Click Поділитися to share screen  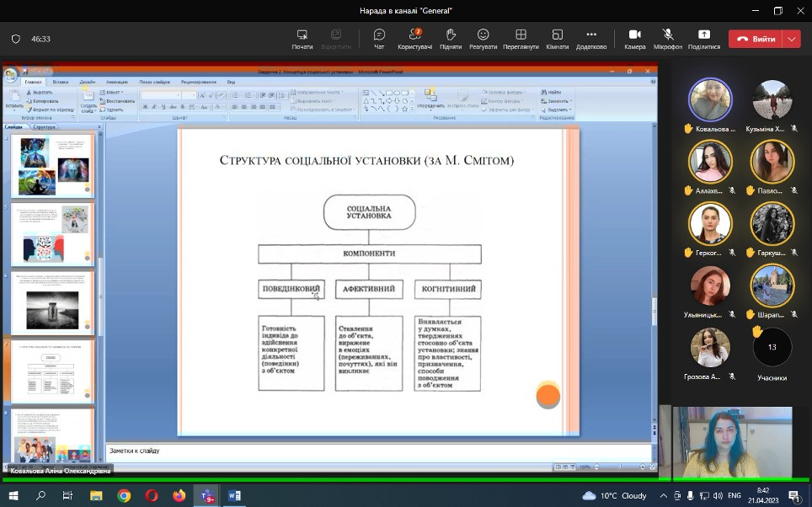(x=703, y=39)
